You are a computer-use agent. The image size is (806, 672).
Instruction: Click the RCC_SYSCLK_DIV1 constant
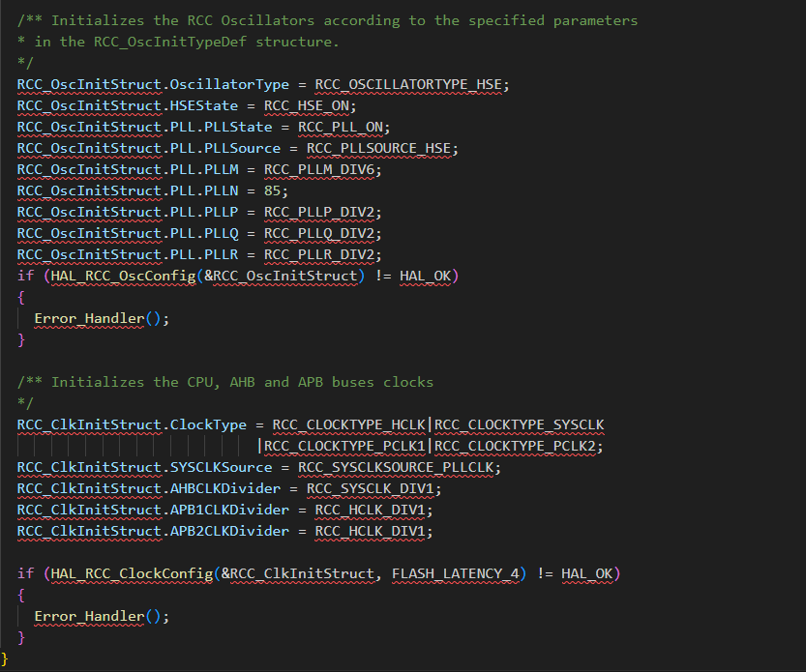[373, 488]
